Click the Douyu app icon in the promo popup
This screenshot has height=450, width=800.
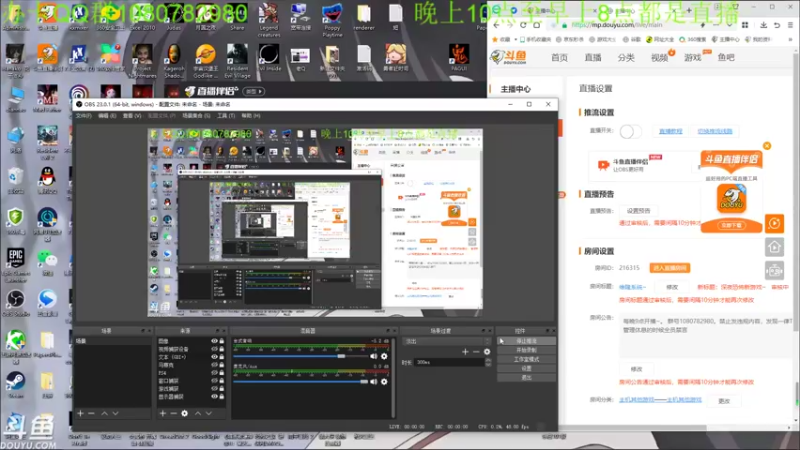tap(732, 199)
